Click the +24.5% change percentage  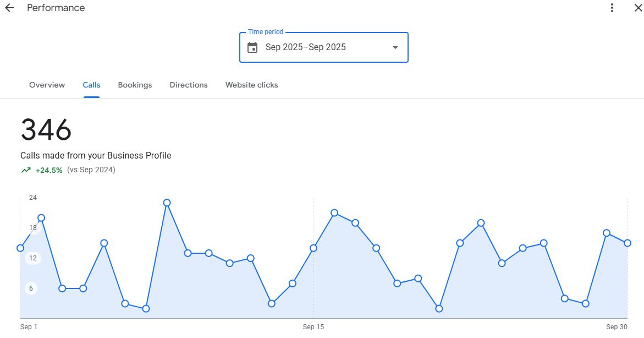tap(49, 170)
